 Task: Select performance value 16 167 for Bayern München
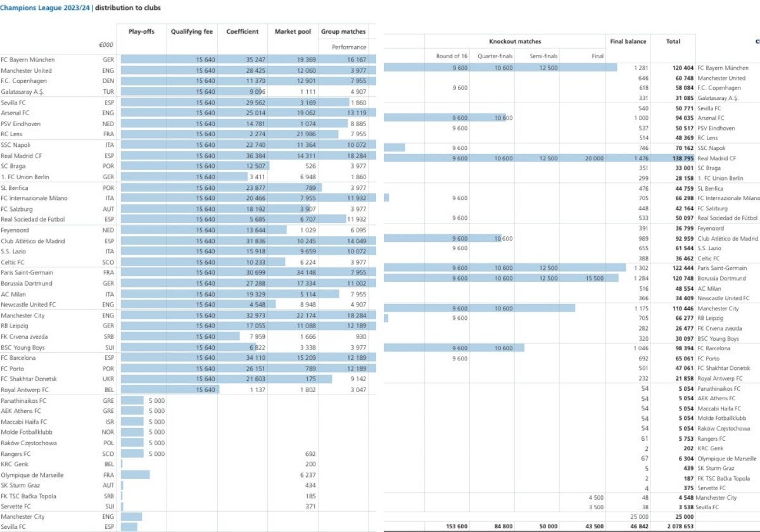click(x=357, y=60)
